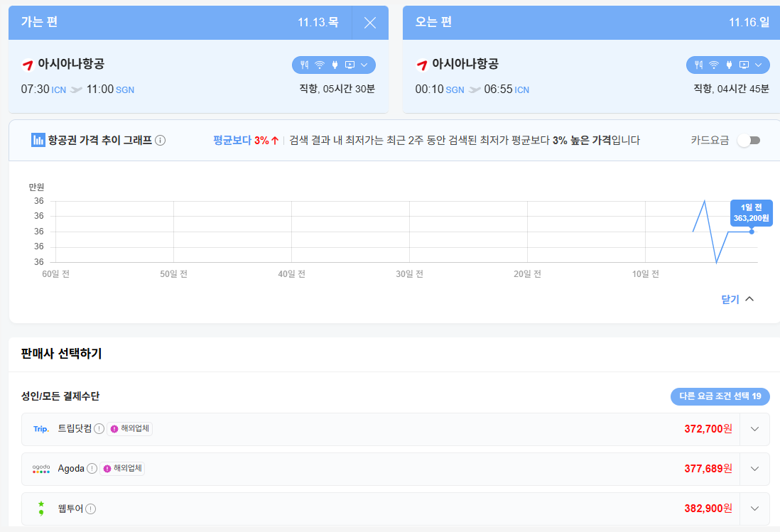Click the Trip.com logo in seller list
Image resolution: width=780 pixels, height=532 pixels.
point(41,429)
